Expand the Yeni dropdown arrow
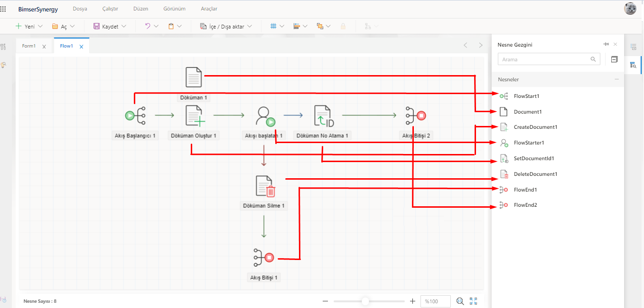The height and width of the screenshot is (308, 644). tap(40, 27)
